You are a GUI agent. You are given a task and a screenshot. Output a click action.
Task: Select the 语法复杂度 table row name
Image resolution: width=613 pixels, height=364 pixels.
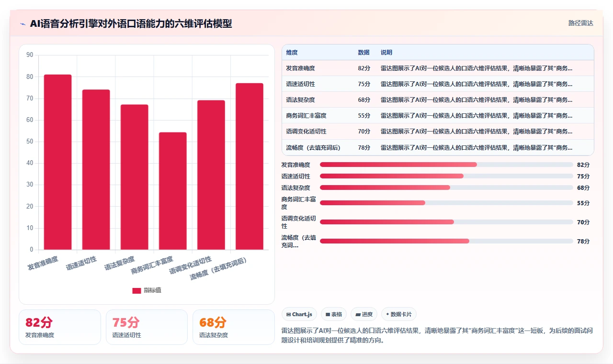pyautogui.click(x=300, y=100)
